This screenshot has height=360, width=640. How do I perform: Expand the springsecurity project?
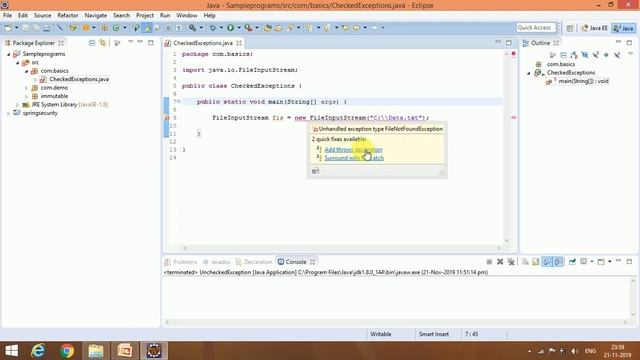pos(9,113)
